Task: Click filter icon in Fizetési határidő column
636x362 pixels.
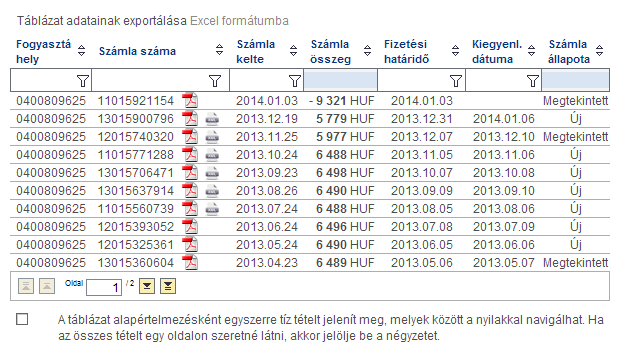Action: coord(456,81)
